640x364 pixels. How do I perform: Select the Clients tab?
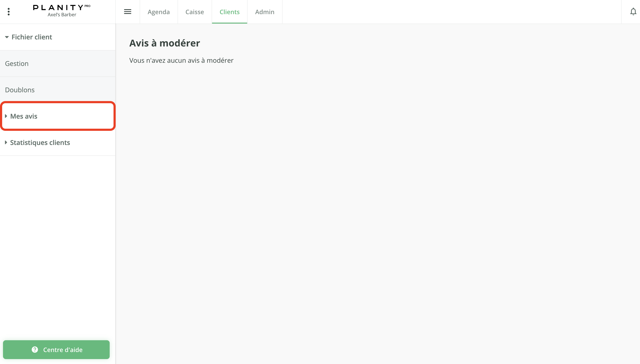pos(229,12)
